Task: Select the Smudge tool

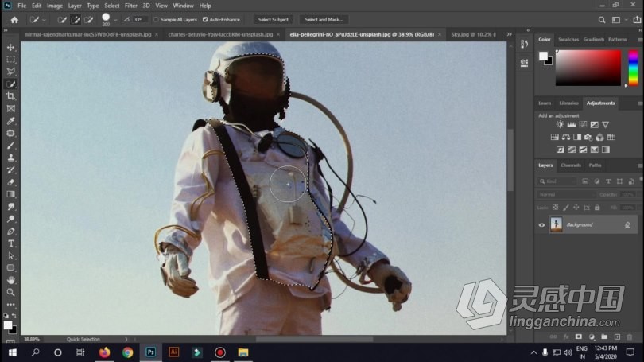Action: pos(11,207)
